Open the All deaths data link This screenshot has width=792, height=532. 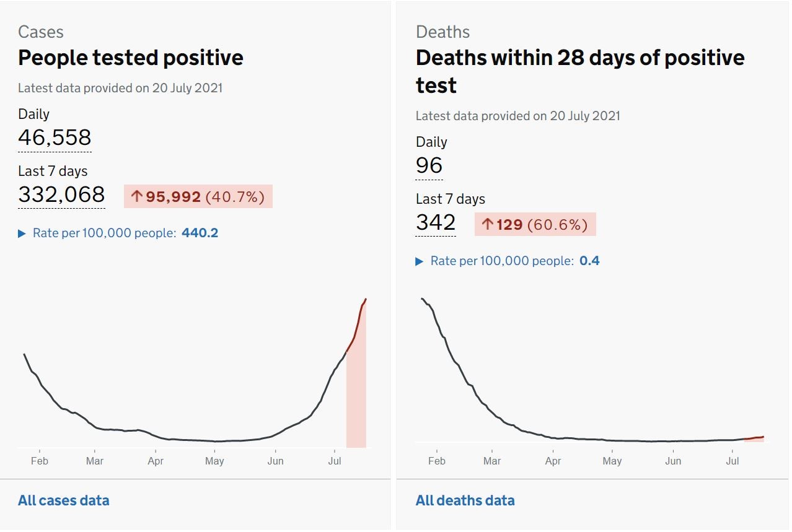point(465,500)
